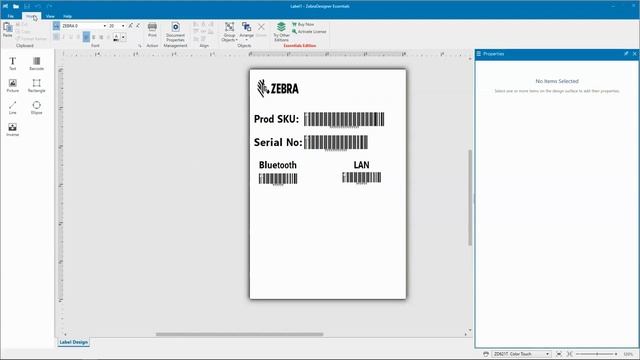The height and width of the screenshot is (360, 640).
Task: Select the Ellipse tool in the toolbox
Action: tap(36, 107)
